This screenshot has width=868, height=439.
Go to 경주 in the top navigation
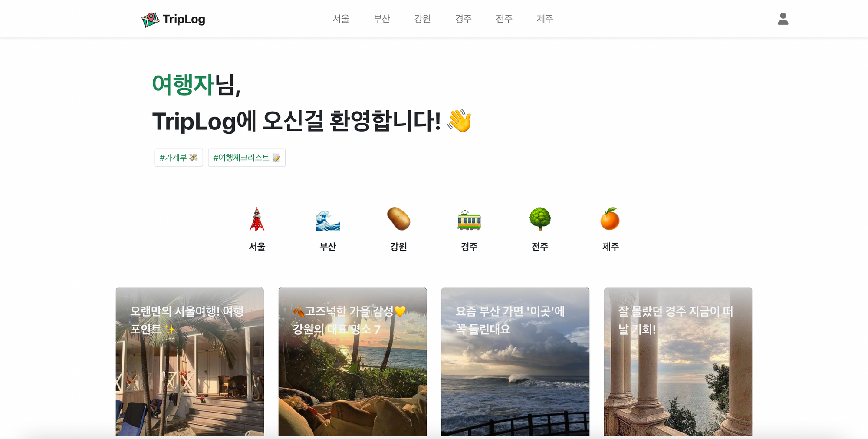coord(464,19)
